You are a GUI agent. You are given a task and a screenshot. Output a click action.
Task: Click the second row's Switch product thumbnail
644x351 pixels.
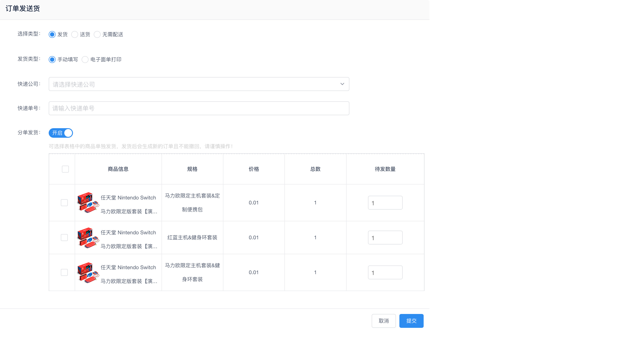tap(88, 237)
